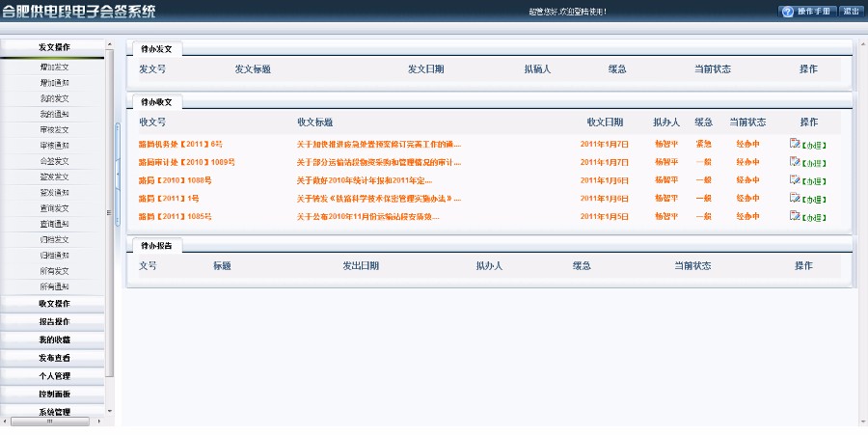Open 会签发文 in the sidebar
Image resolution: width=868 pixels, height=435 pixels.
(x=54, y=161)
